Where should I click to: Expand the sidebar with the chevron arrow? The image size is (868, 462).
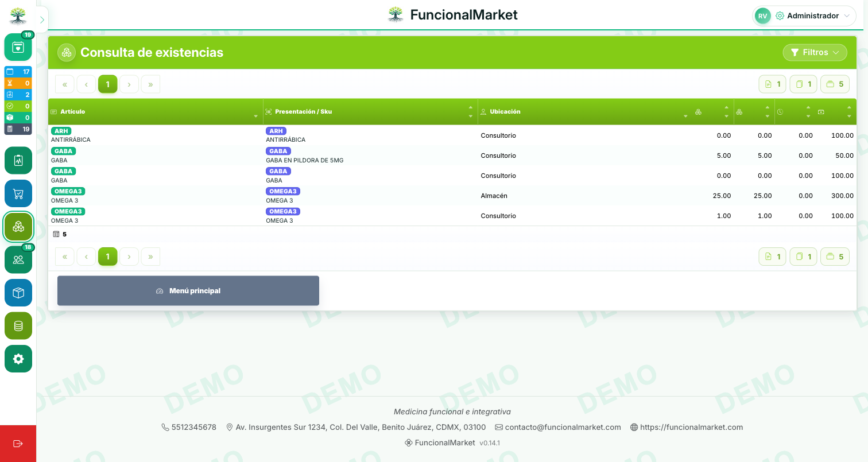pyautogui.click(x=42, y=20)
